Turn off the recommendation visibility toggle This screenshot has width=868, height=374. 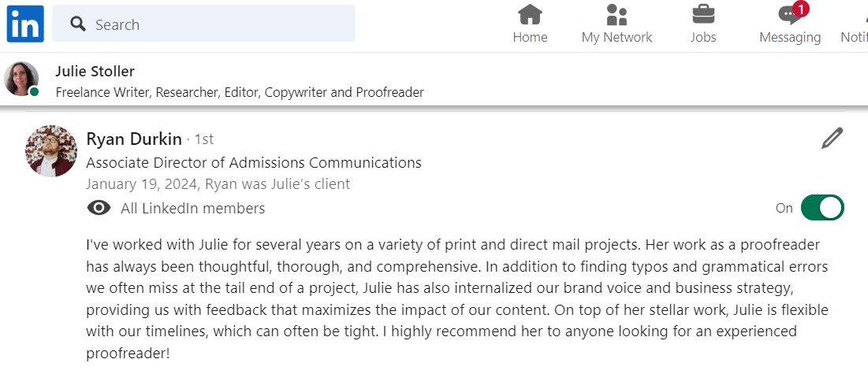pyautogui.click(x=822, y=207)
